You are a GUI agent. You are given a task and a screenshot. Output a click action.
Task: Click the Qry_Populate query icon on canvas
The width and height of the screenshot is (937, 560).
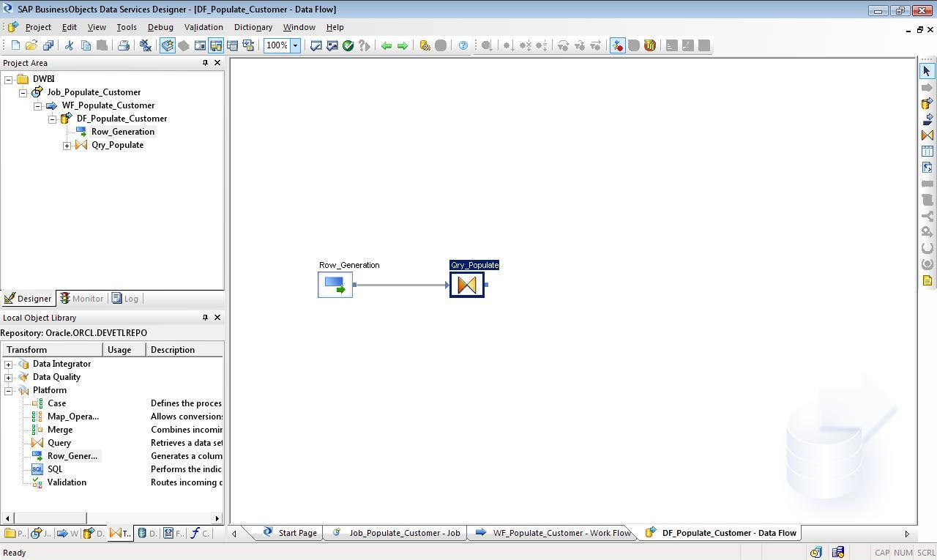467,285
